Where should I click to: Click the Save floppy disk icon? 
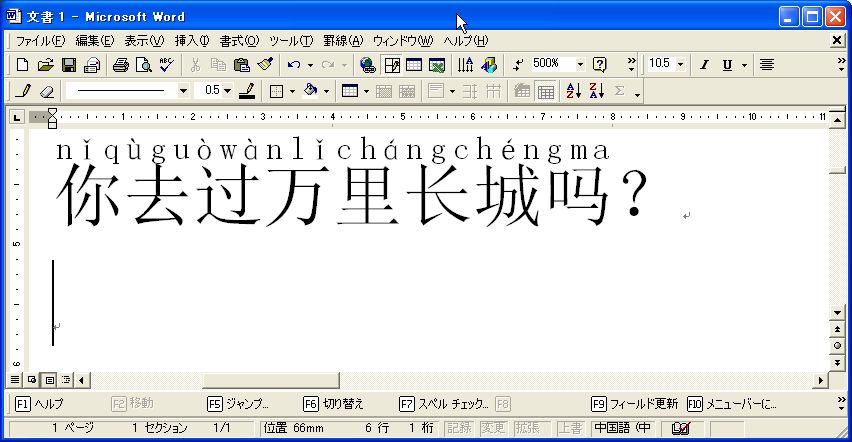pyautogui.click(x=68, y=65)
